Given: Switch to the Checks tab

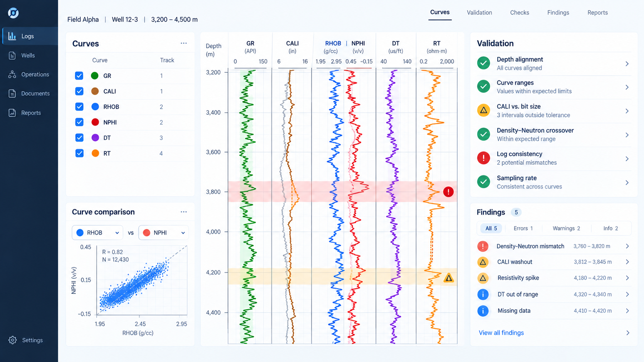Looking at the screenshot, I should (x=520, y=13).
